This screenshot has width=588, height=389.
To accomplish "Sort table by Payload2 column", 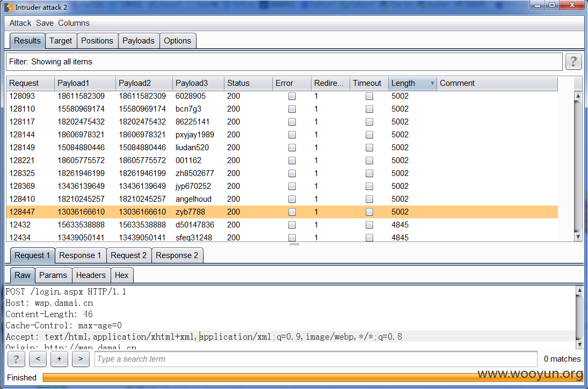I will (x=144, y=83).
